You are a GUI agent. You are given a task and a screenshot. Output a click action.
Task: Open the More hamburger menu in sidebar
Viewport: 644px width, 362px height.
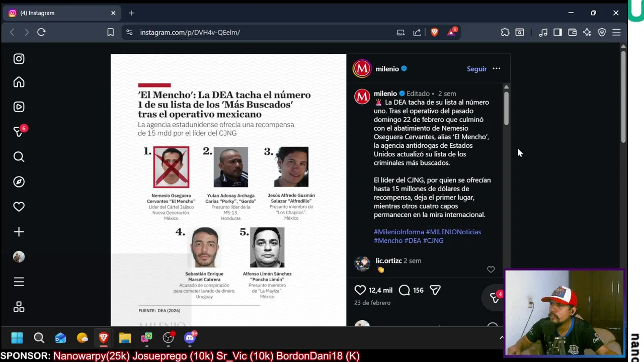pyautogui.click(x=19, y=282)
